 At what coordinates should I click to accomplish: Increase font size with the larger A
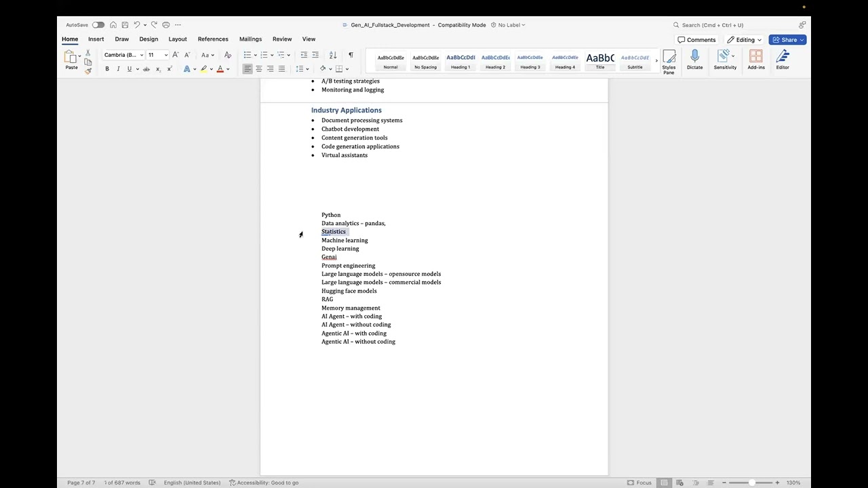[176, 55]
